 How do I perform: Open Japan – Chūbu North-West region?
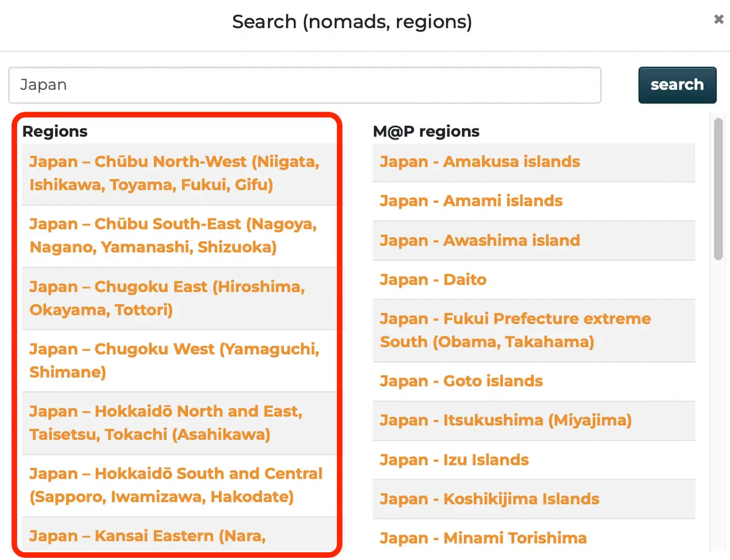(x=174, y=173)
